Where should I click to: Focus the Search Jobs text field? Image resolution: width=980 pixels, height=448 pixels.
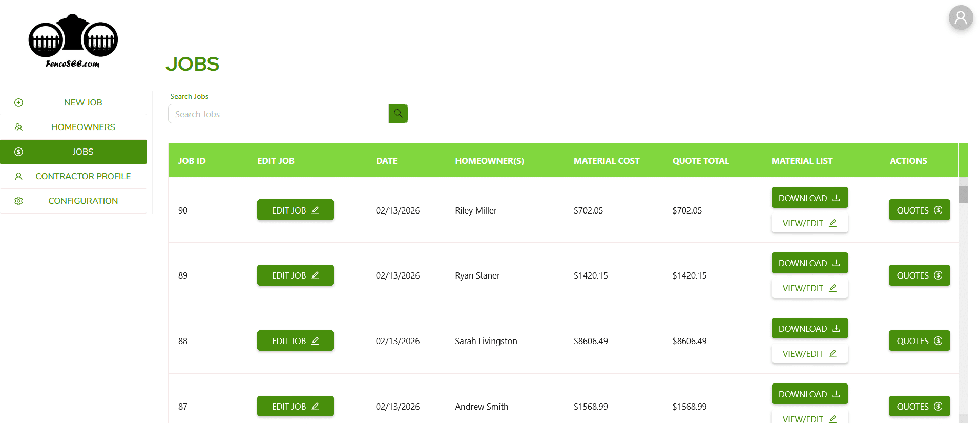tap(278, 114)
